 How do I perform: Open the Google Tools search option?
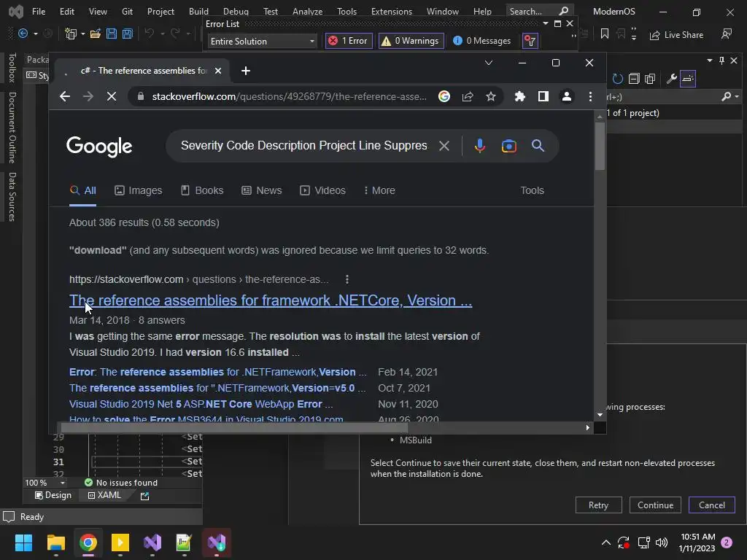click(x=532, y=190)
